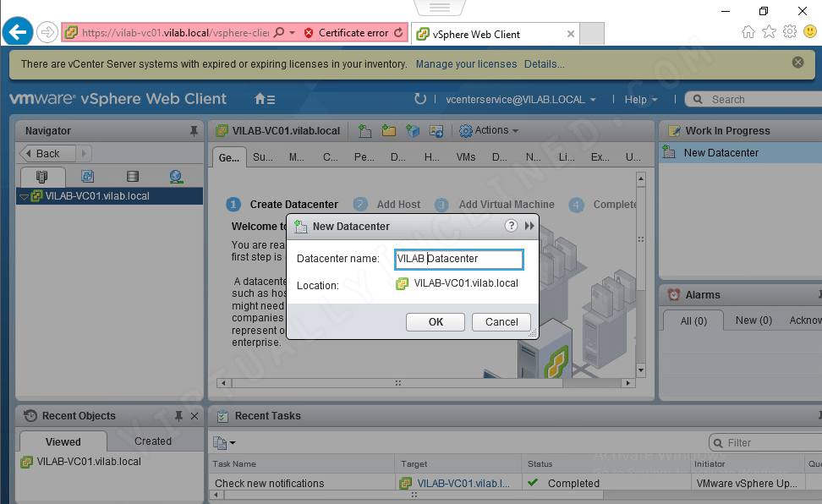Viewport: 822px width, 504px height.
Task: Open the Actions dropdown menu
Action: point(489,130)
